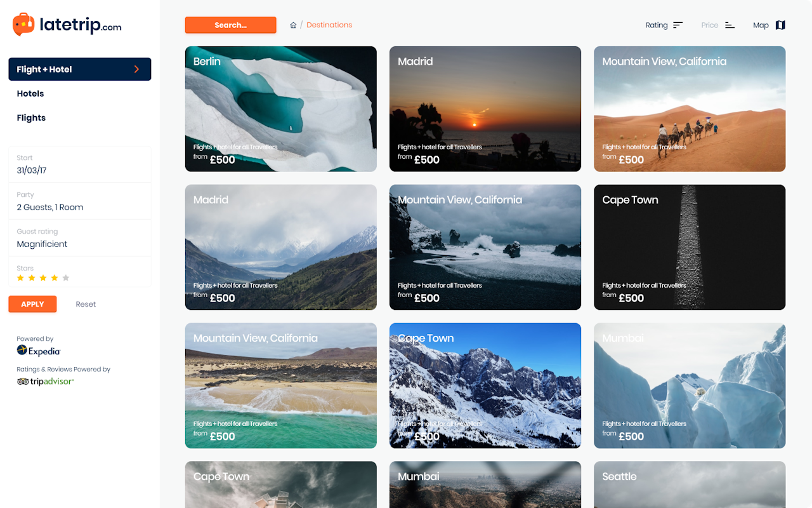Open Cape Town snowy mountains card
The height and width of the screenshot is (508, 812).
(x=485, y=385)
